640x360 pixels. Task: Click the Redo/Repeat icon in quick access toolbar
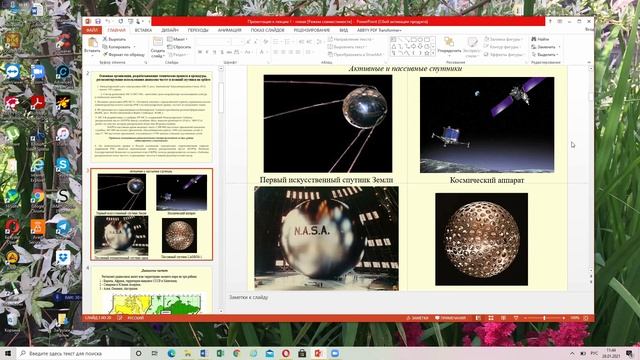pos(121,21)
